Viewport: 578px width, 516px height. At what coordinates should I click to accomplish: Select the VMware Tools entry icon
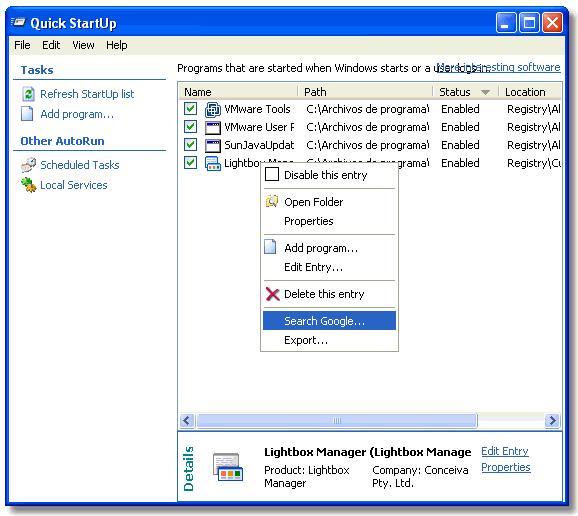pyautogui.click(x=213, y=109)
